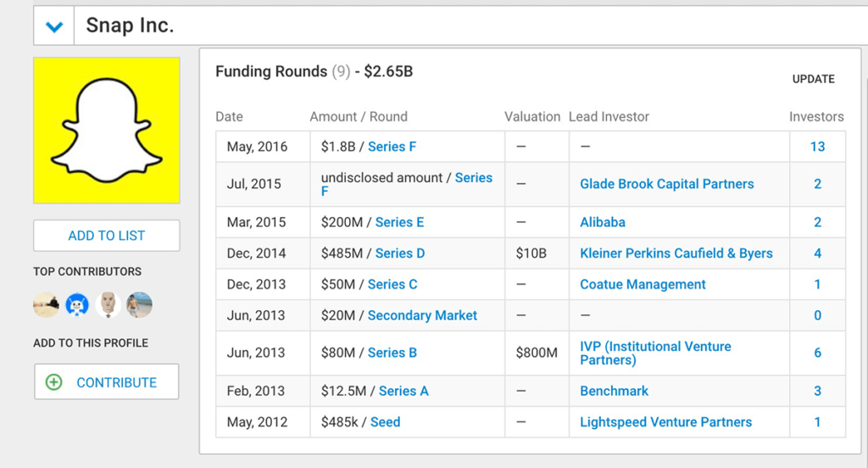Click the Series D round link
Image resolution: width=868 pixels, height=468 pixels.
coord(400,253)
